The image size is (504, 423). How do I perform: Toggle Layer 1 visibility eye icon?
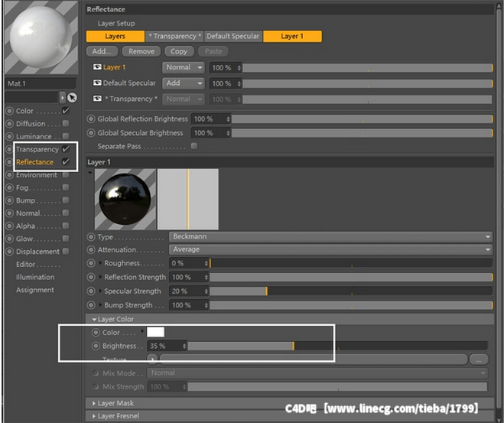coord(97,67)
